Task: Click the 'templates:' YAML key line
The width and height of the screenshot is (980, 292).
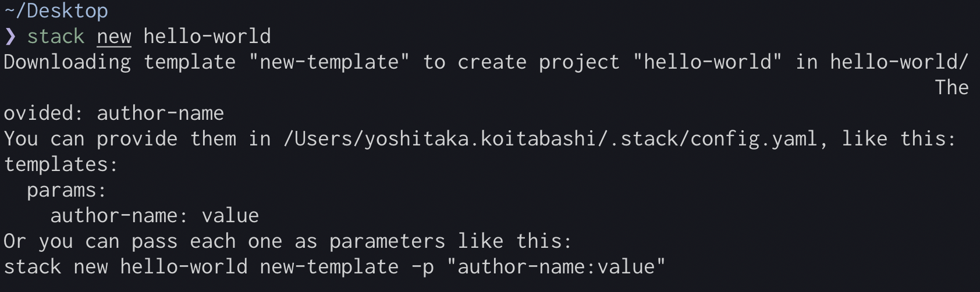Action: pos(61,165)
